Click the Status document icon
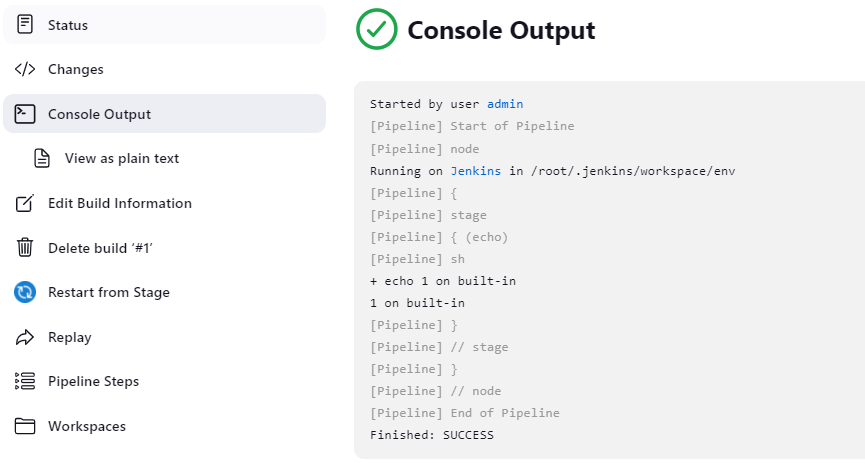 click(25, 25)
